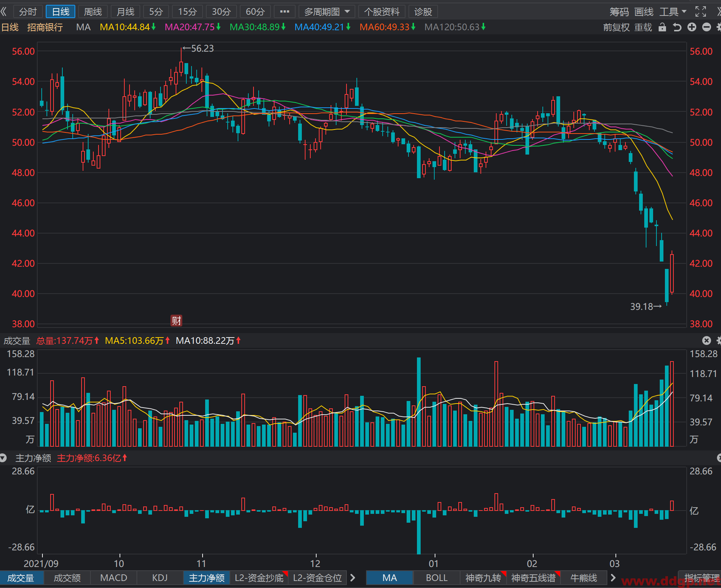This screenshot has width=721, height=588.
Task: Click MA40:49.21 indicator label
Action: tap(322, 27)
